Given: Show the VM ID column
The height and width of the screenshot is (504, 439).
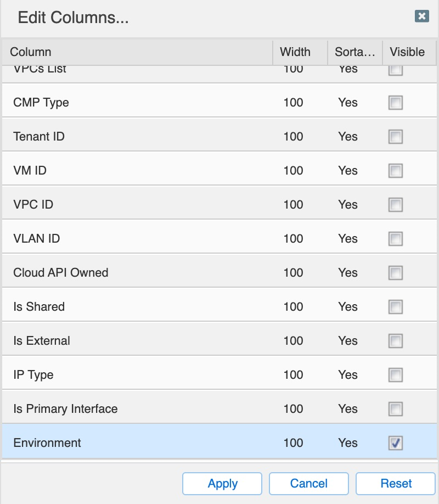Looking at the screenshot, I should coord(396,171).
